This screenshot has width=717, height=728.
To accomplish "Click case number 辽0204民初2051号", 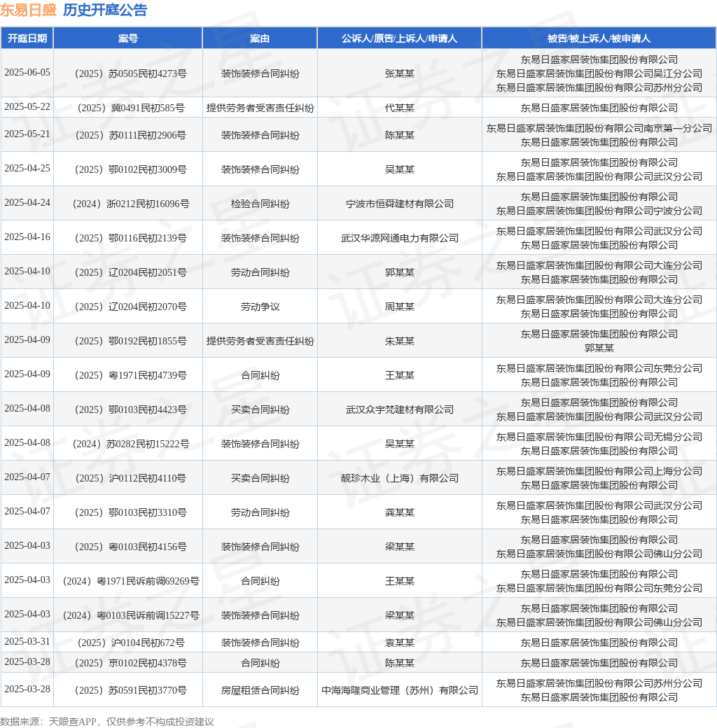I will click(x=130, y=272).
